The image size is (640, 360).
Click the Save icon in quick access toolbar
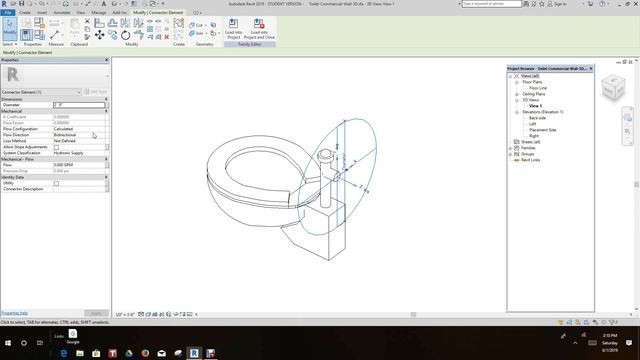[21, 4]
